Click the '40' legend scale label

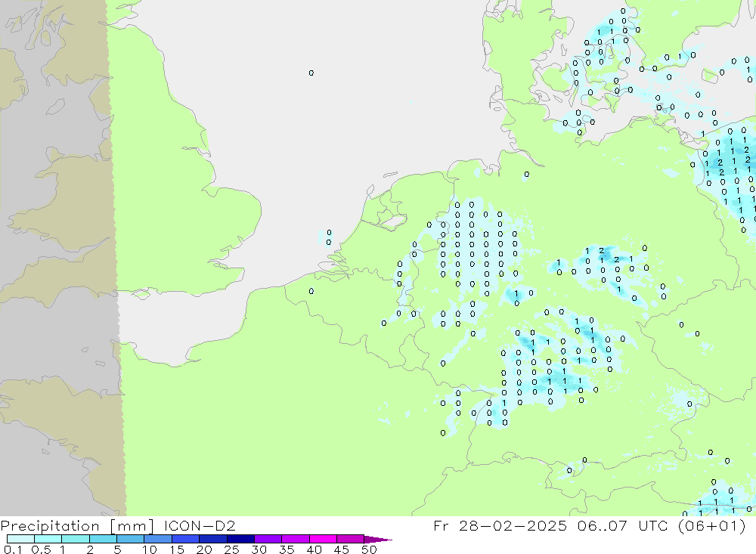click(x=314, y=549)
